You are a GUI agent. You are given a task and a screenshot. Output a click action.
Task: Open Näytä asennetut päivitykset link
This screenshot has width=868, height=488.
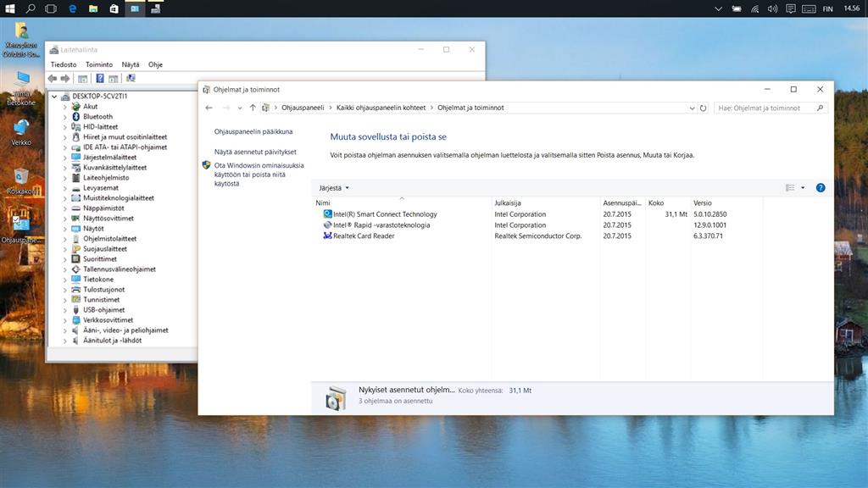click(x=255, y=152)
